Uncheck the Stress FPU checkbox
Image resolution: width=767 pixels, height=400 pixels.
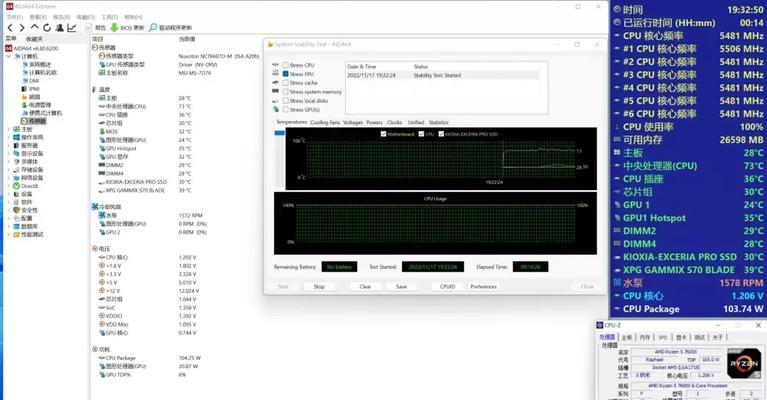pos(286,74)
